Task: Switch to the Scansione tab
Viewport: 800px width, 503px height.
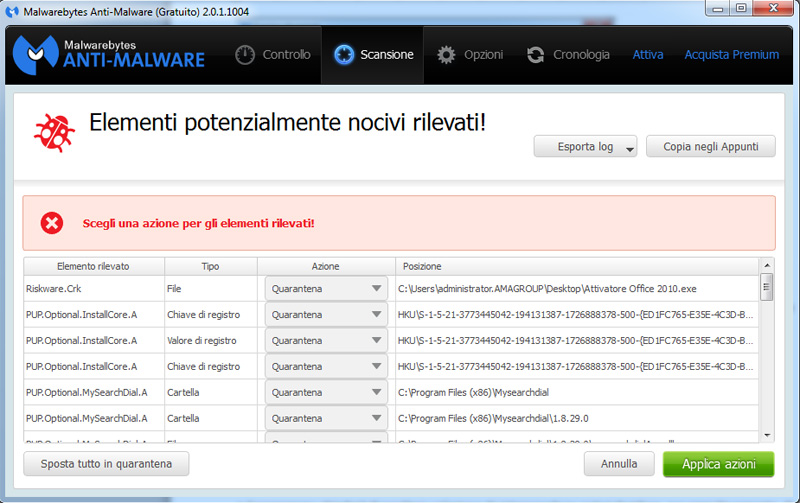Action: [x=372, y=55]
